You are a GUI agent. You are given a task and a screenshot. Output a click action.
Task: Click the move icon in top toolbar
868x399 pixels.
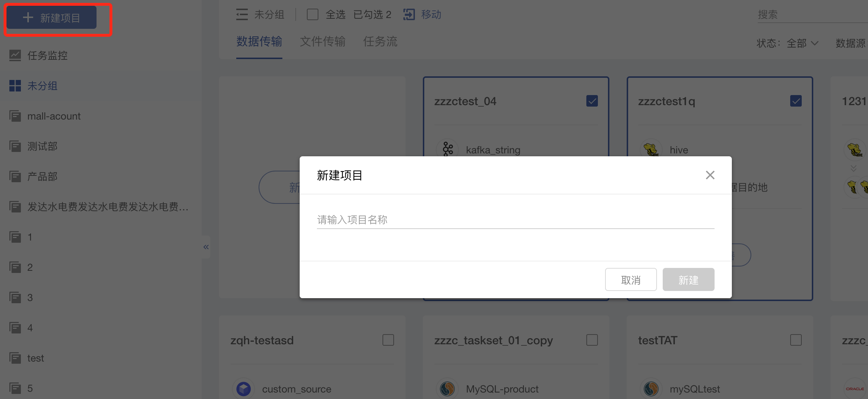coord(409,14)
